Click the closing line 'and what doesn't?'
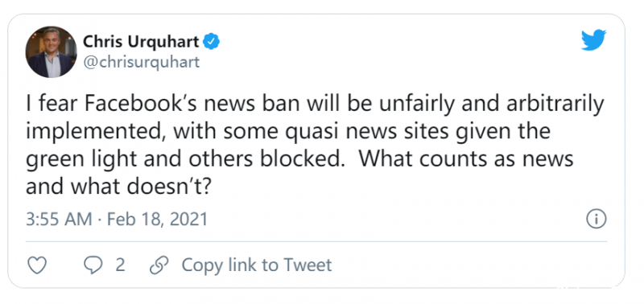The image size is (644, 304). point(118,187)
